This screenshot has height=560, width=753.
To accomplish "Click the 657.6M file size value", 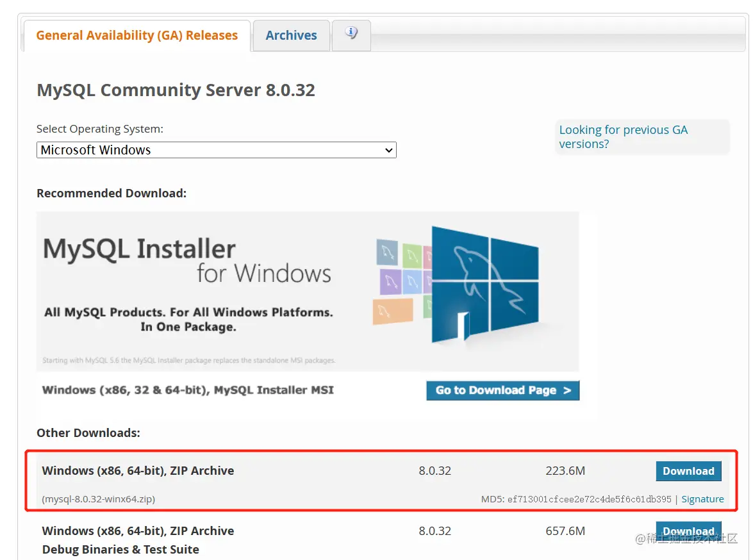I will coord(565,531).
